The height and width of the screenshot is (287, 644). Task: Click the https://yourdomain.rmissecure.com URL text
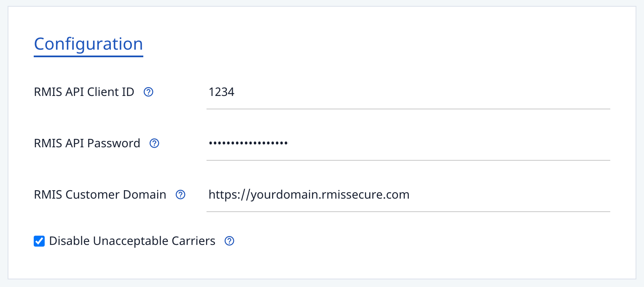pyautogui.click(x=309, y=194)
